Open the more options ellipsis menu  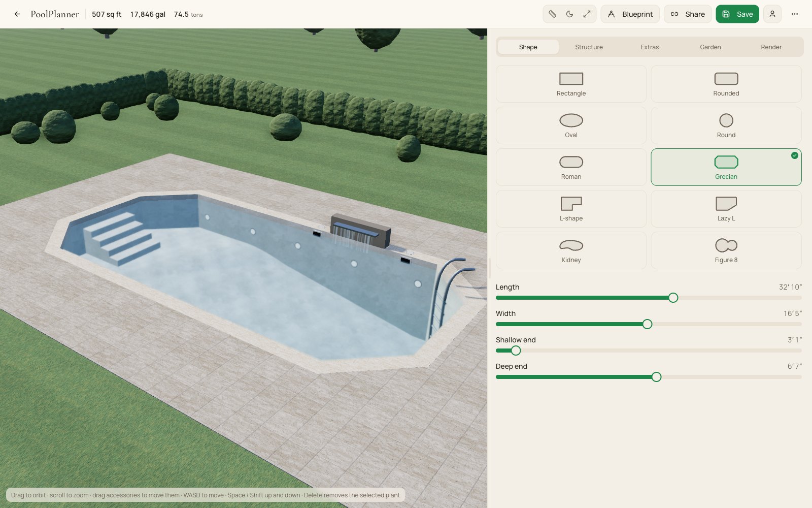click(795, 14)
